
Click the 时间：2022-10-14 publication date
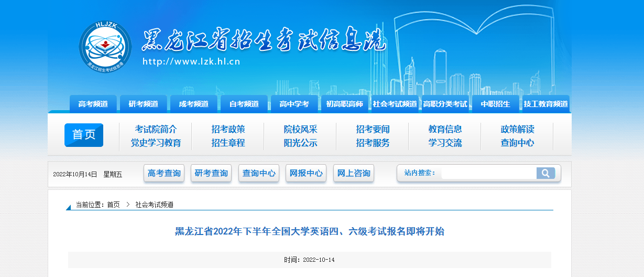[x=309, y=260]
